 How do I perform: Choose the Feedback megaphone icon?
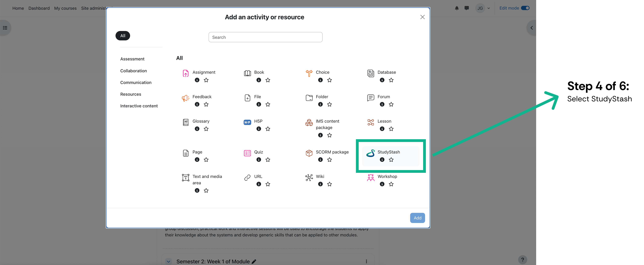pyautogui.click(x=185, y=98)
